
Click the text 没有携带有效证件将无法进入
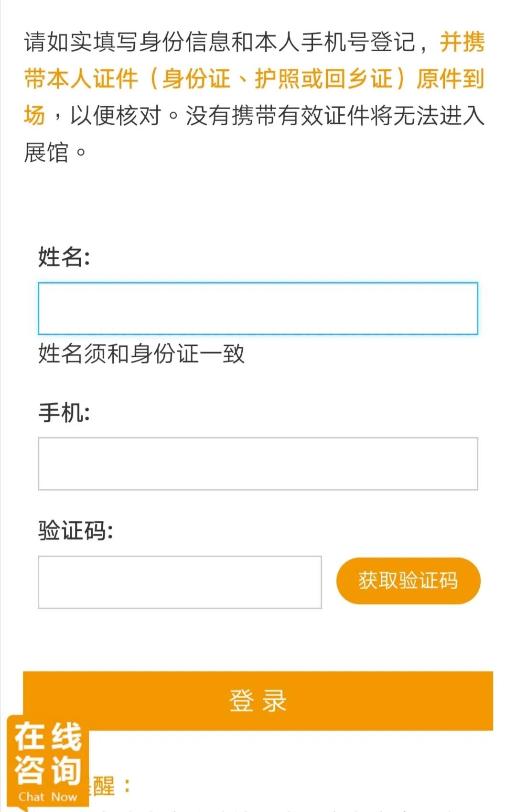[334, 115]
